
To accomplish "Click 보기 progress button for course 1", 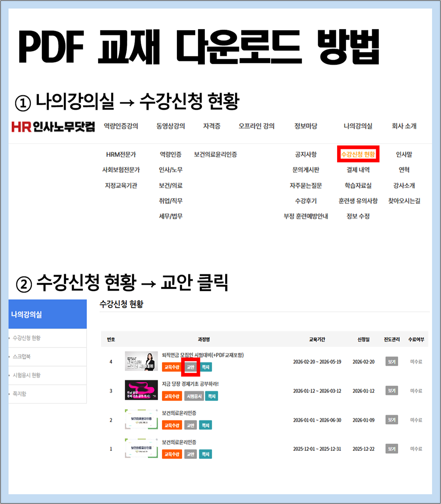I will click(x=392, y=449).
